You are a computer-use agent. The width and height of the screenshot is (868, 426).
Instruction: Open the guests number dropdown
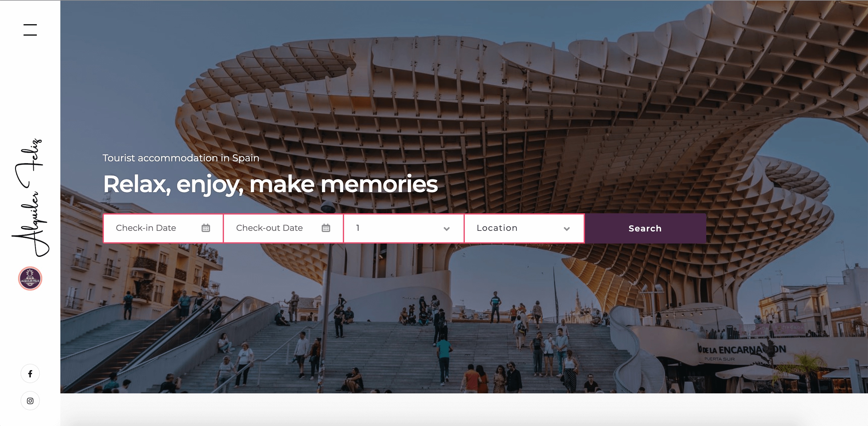(404, 228)
